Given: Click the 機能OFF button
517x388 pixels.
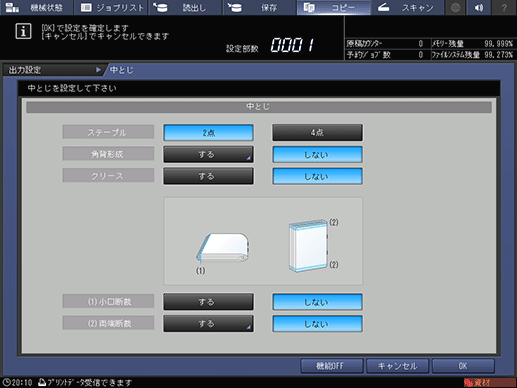Looking at the screenshot, I should pyautogui.click(x=332, y=366).
